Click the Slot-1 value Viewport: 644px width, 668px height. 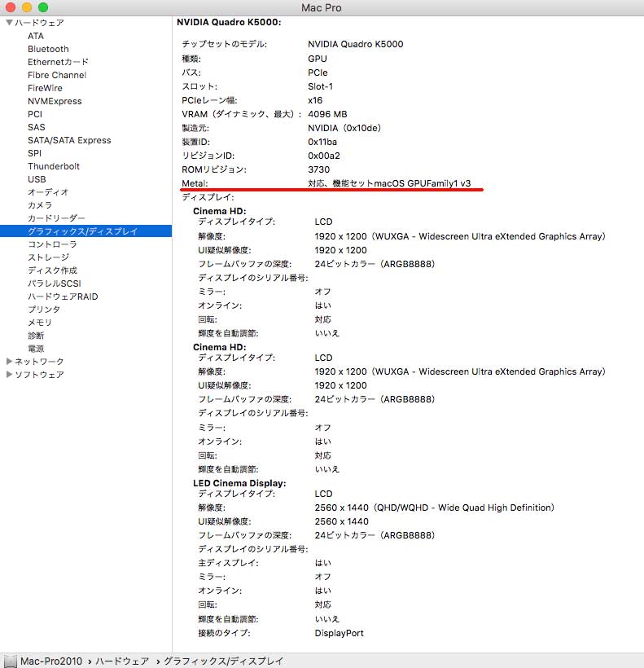click(x=320, y=86)
